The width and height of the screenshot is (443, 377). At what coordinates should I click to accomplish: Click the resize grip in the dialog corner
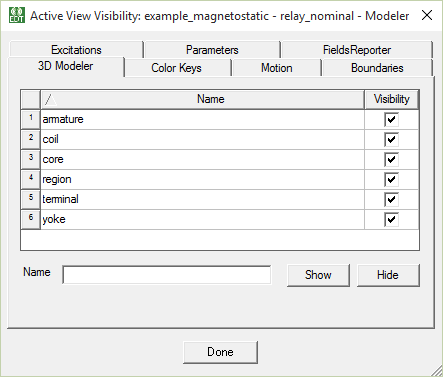click(x=436, y=370)
